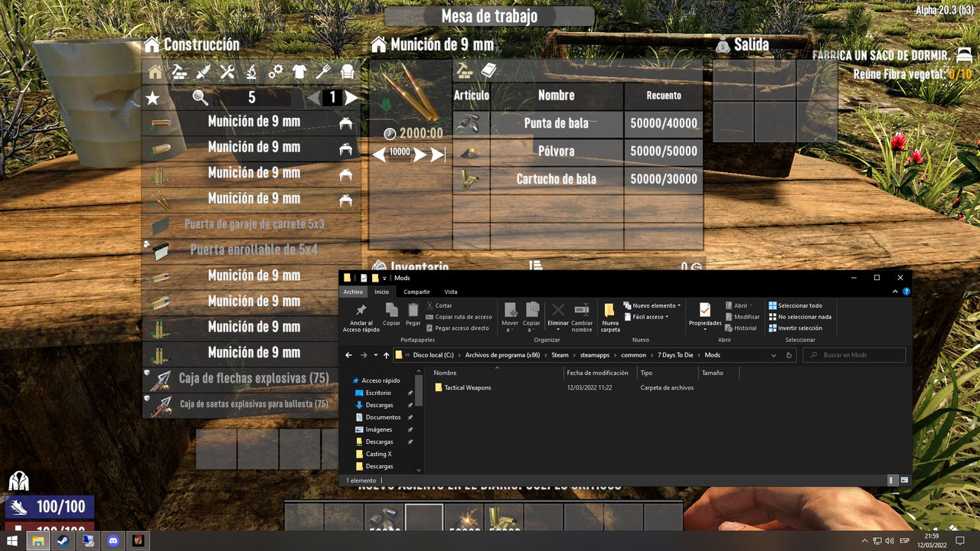Open the weapons category knife icon
The width and height of the screenshot is (980, 551).
(x=203, y=72)
